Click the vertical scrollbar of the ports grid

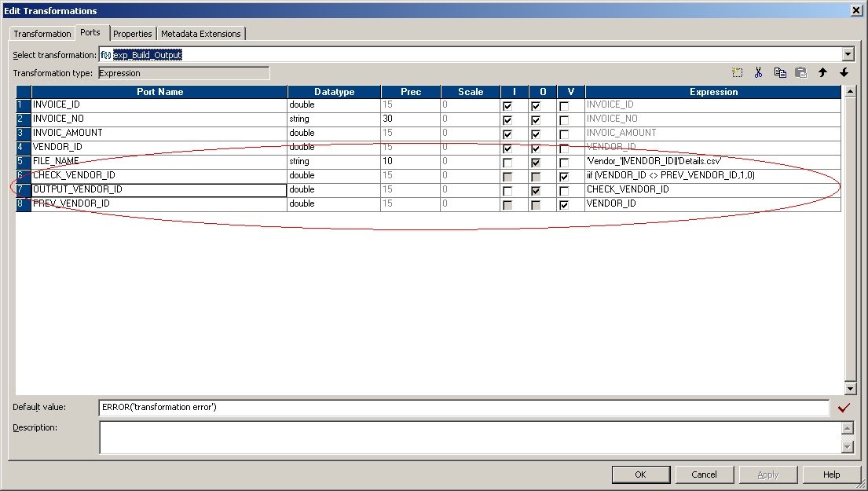(x=850, y=236)
